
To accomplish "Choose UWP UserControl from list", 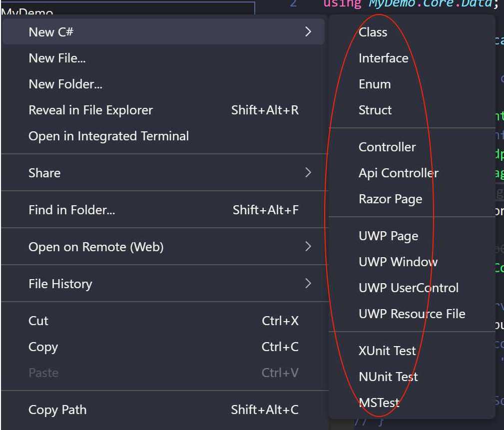I will (408, 288).
